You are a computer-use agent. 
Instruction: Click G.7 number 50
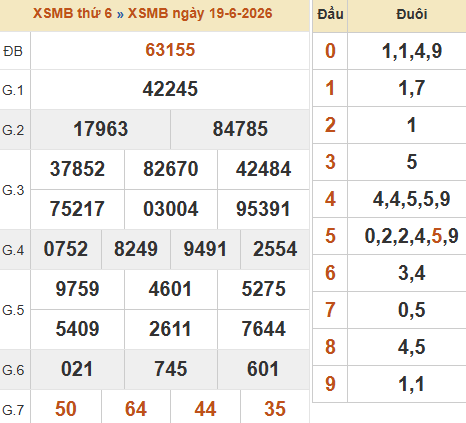pos(66,409)
